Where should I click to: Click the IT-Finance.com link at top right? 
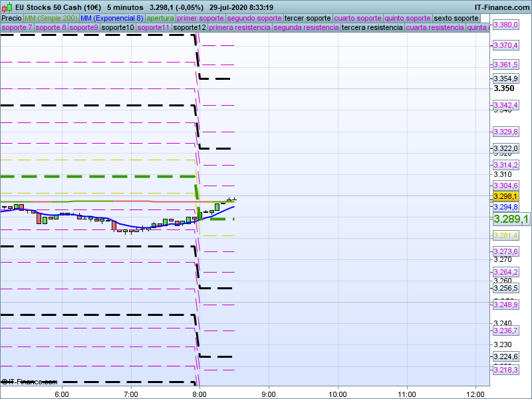pyautogui.click(x=501, y=7)
